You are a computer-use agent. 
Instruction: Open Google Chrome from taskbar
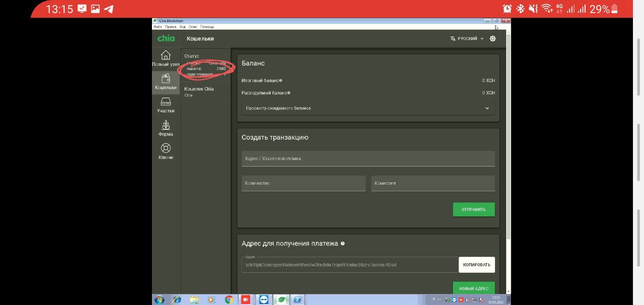229,299
